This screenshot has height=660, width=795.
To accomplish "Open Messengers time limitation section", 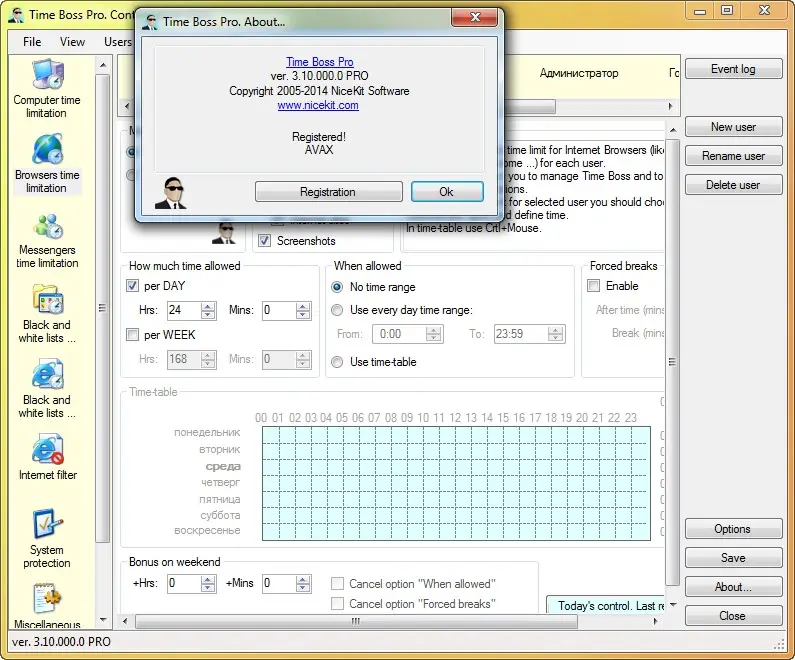I will (x=47, y=239).
